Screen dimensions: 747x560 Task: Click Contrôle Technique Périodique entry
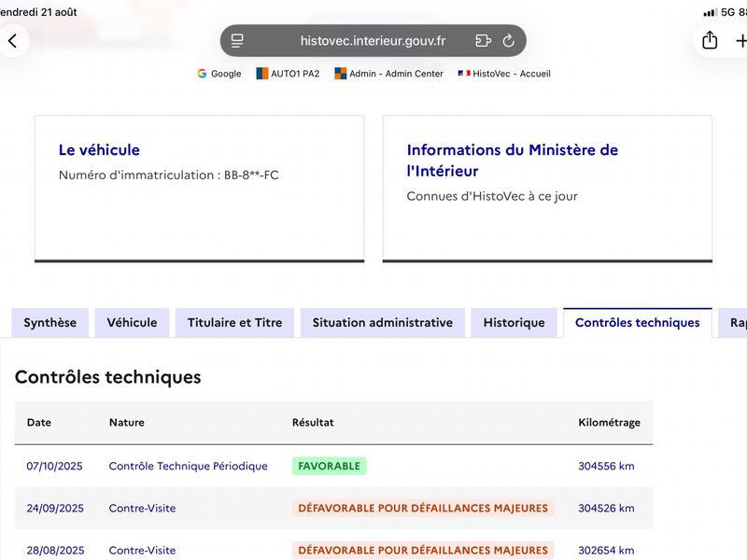tap(189, 466)
